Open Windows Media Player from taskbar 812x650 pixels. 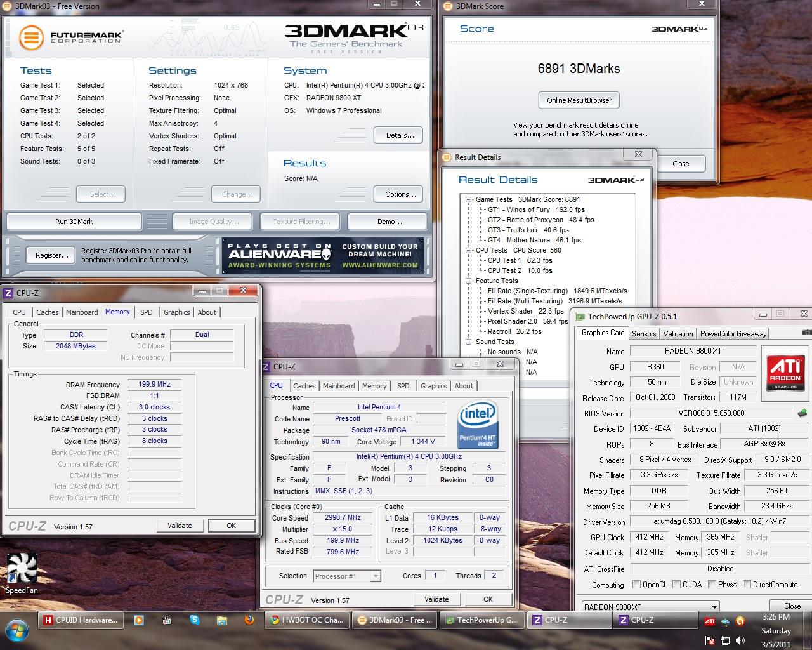(138, 620)
